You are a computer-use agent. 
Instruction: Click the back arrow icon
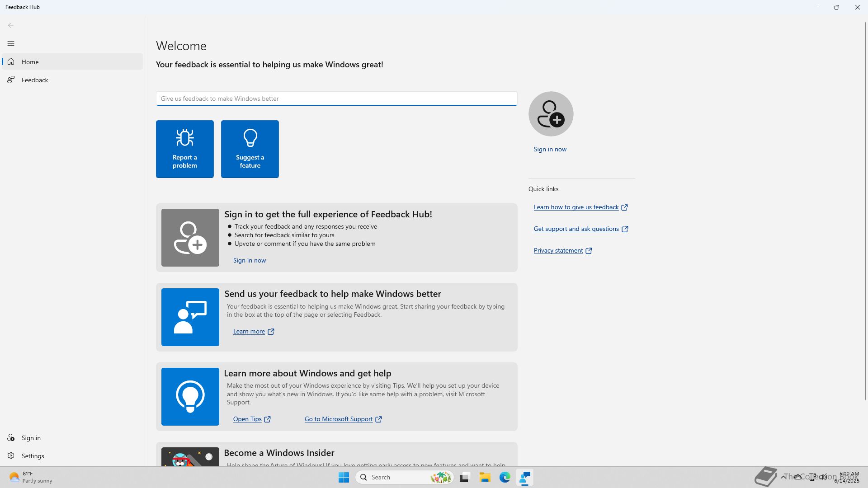pos(11,25)
